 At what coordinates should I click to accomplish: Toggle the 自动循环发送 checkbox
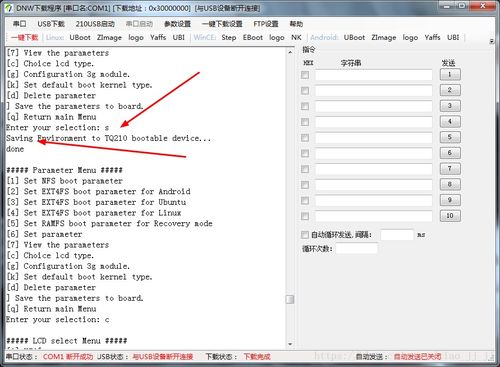tap(305, 235)
